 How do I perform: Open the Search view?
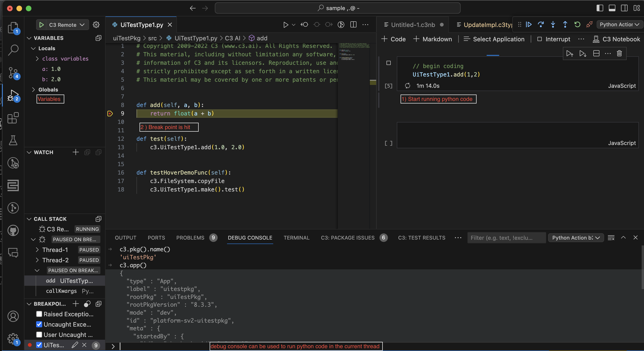point(13,50)
